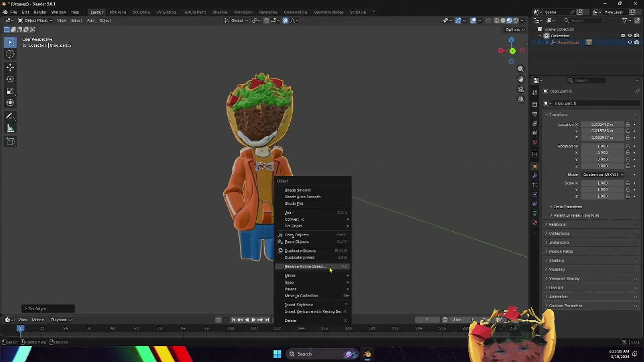Click the Windows Start button
Screen dimensions: 644x362
pyautogui.click(x=277, y=354)
